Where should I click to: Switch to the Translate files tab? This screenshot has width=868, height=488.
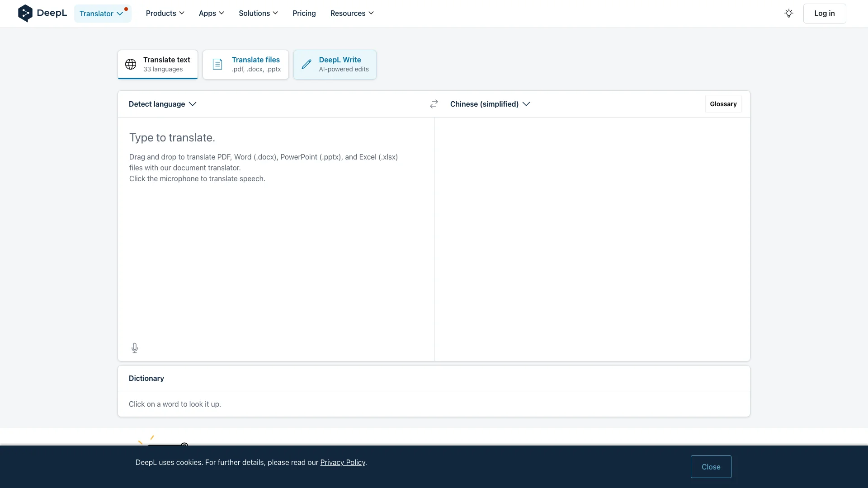pyautogui.click(x=245, y=64)
